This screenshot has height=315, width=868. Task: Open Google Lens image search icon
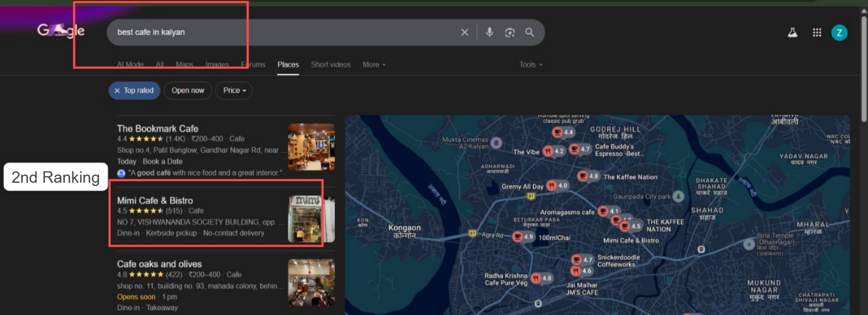tap(509, 33)
